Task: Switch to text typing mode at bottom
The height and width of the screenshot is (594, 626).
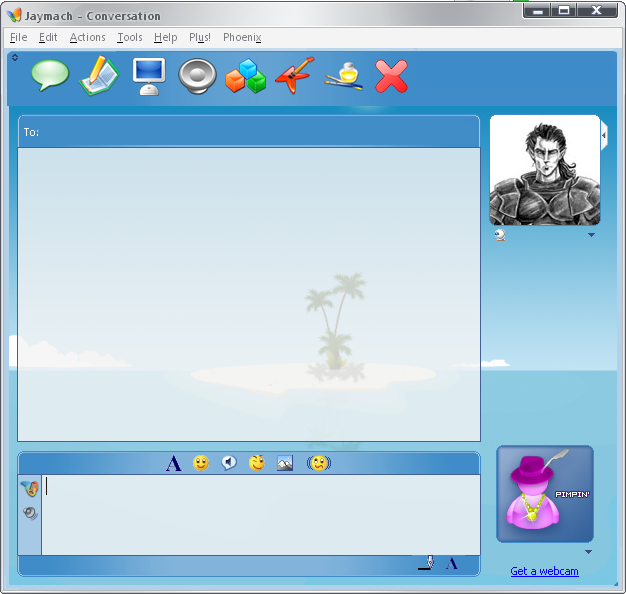Action: pos(451,564)
